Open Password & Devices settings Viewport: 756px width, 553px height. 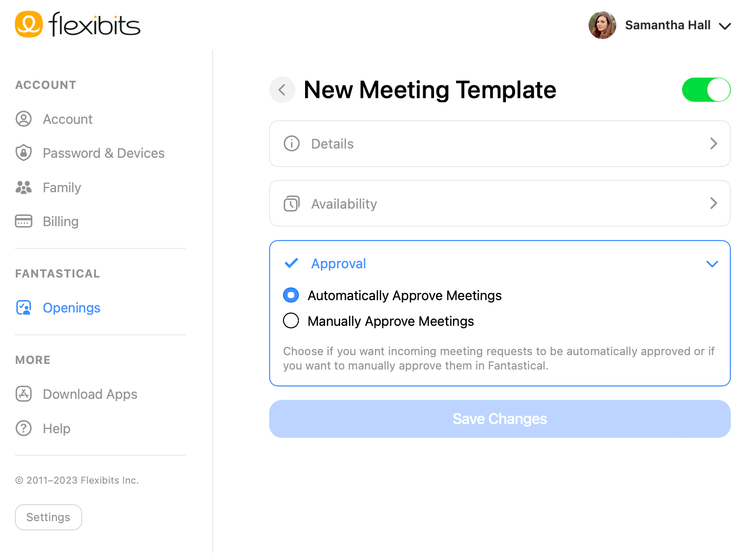pyautogui.click(x=104, y=153)
